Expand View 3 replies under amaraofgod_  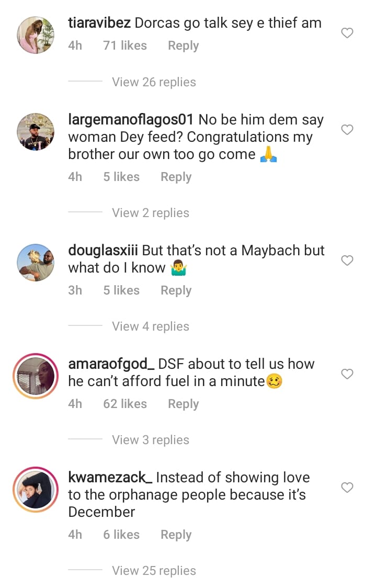coord(151,440)
